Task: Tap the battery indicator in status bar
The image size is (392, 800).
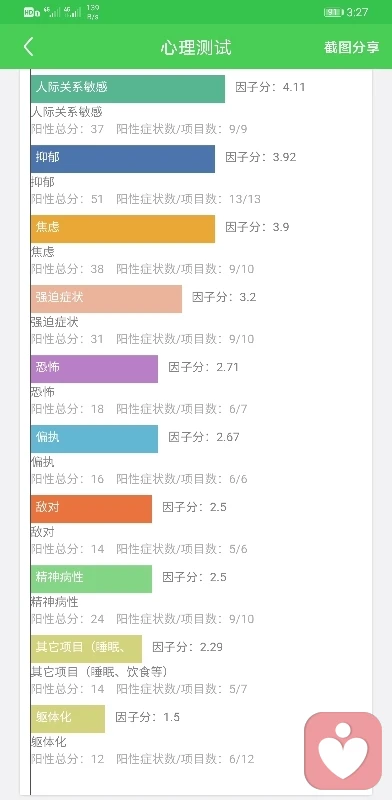Action: click(333, 12)
